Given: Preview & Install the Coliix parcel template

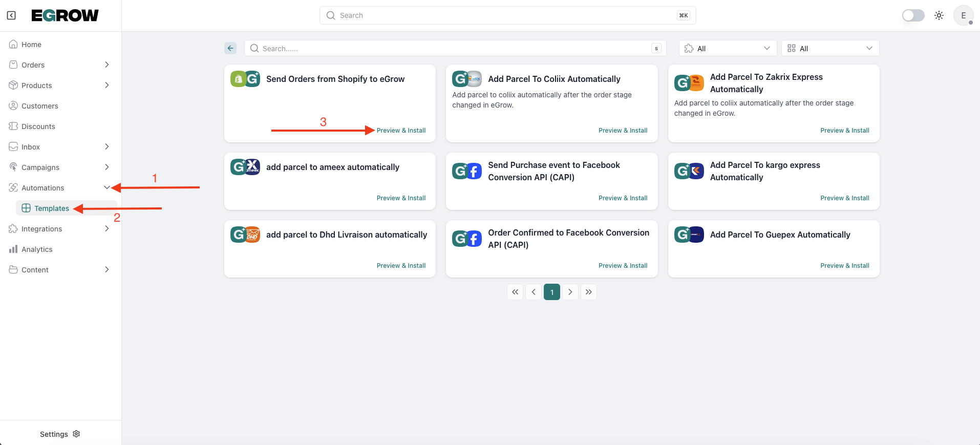Looking at the screenshot, I should click(x=623, y=131).
